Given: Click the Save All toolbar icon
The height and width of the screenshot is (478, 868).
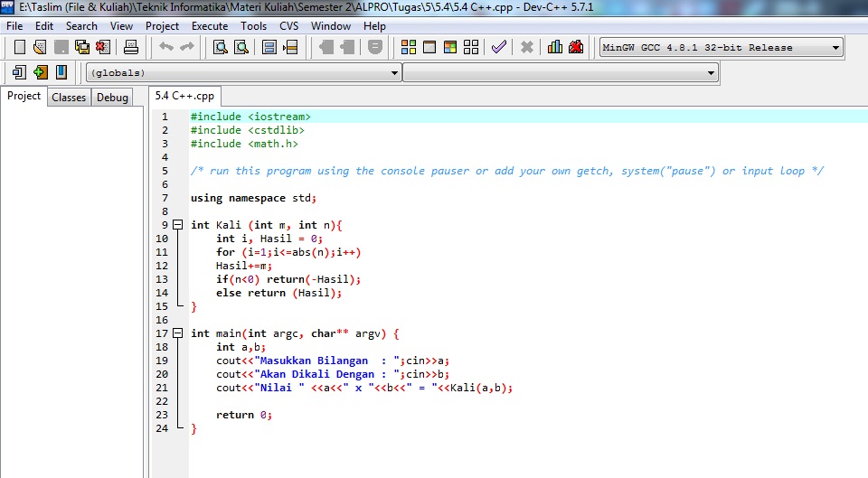Looking at the screenshot, I should (x=82, y=47).
